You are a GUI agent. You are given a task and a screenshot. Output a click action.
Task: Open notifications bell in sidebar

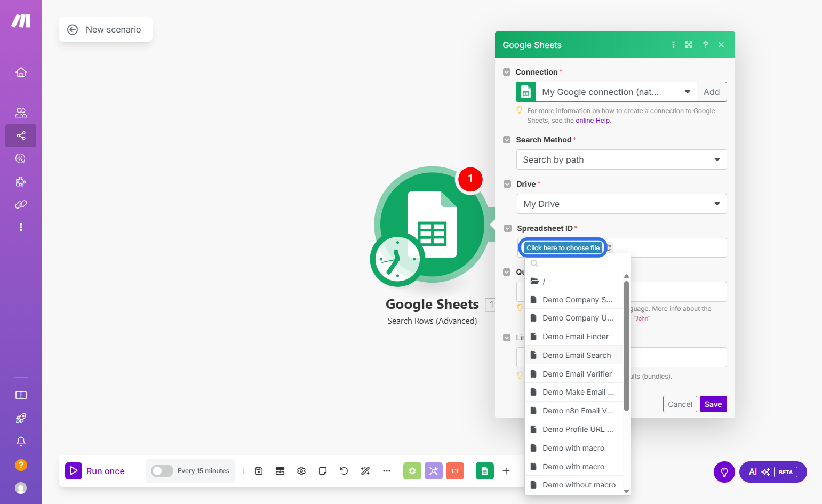tap(21, 441)
